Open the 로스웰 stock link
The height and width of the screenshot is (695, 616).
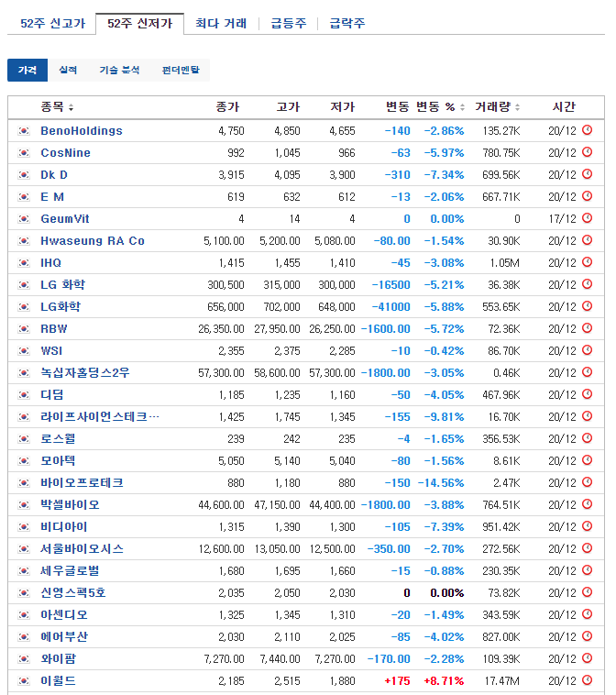pyautogui.click(x=58, y=439)
